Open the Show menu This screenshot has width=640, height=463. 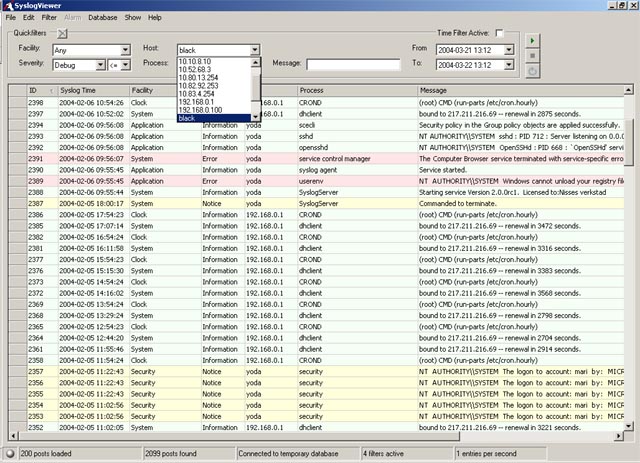click(133, 18)
